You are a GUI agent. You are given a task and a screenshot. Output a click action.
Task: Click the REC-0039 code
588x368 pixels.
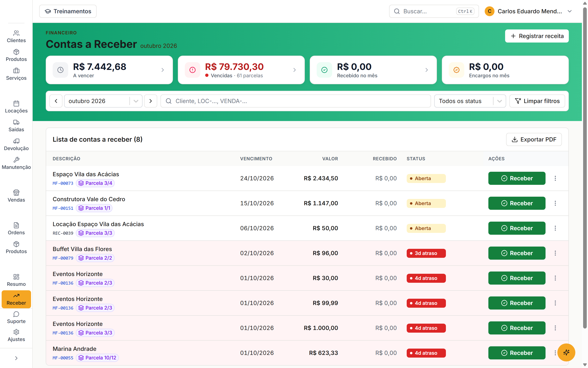(x=63, y=233)
